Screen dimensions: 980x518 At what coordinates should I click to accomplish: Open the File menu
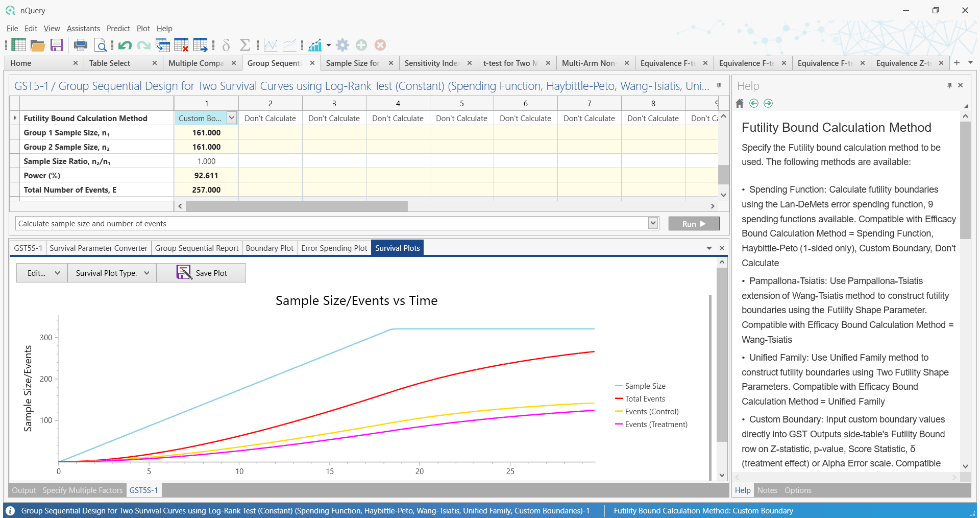tap(12, 29)
